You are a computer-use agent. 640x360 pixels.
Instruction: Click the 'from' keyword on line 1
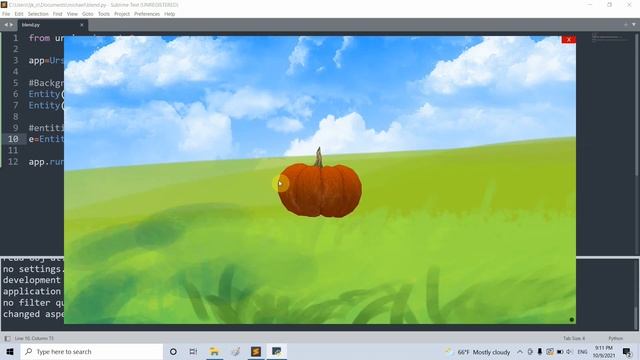tap(39, 38)
